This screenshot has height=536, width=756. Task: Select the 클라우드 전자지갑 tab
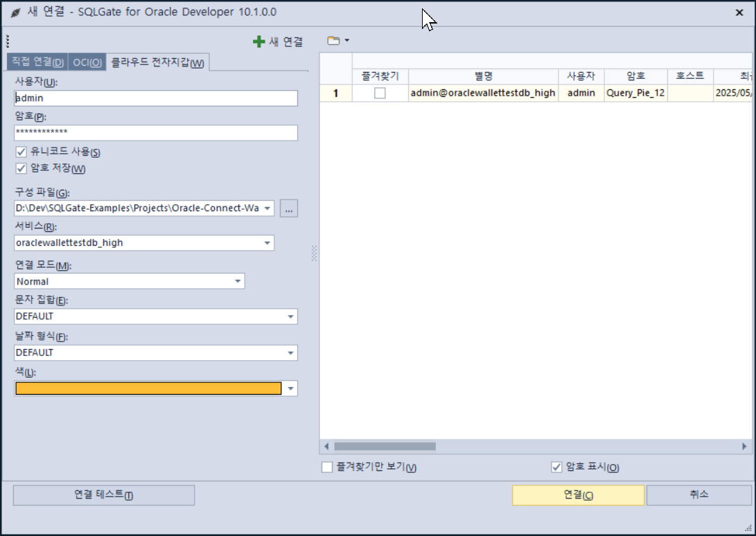(x=158, y=62)
